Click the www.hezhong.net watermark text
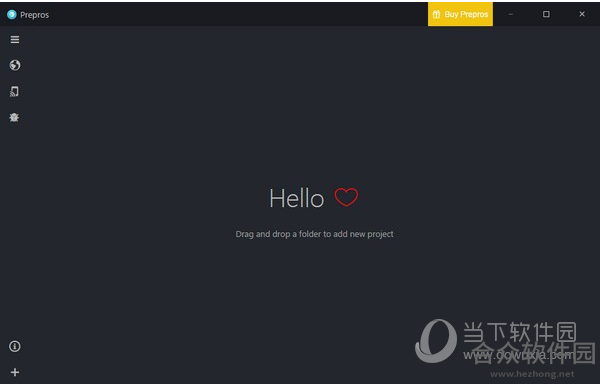Image resolution: width=600 pixels, height=384 pixels. (x=532, y=374)
